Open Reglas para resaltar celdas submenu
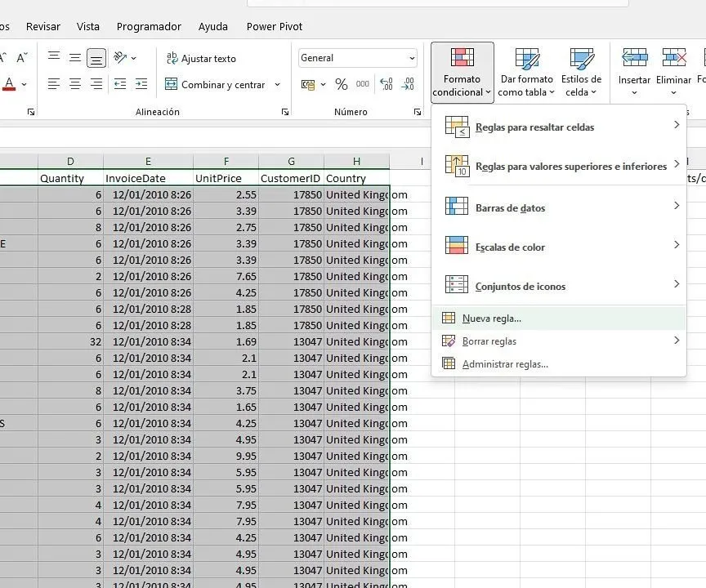 tap(559, 127)
